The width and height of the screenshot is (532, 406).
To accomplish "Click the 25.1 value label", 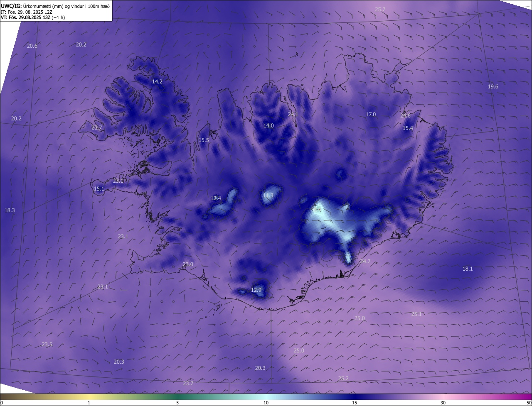I will coord(416,314).
